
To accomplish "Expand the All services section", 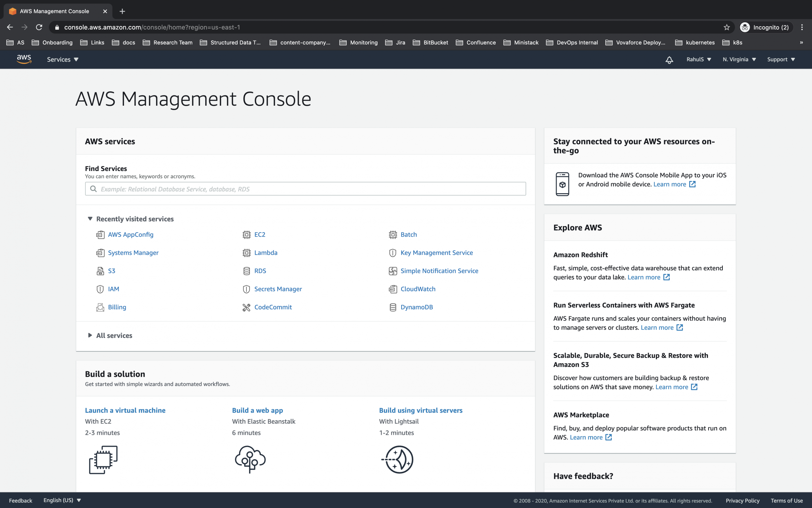I will [x=90, y=335].
